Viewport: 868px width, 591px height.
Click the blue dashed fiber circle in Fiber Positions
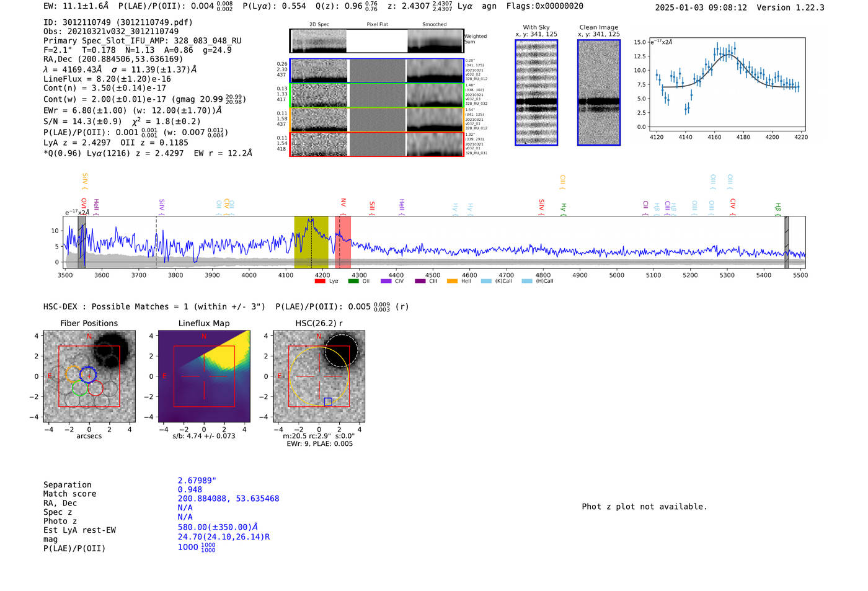(89, 375)
